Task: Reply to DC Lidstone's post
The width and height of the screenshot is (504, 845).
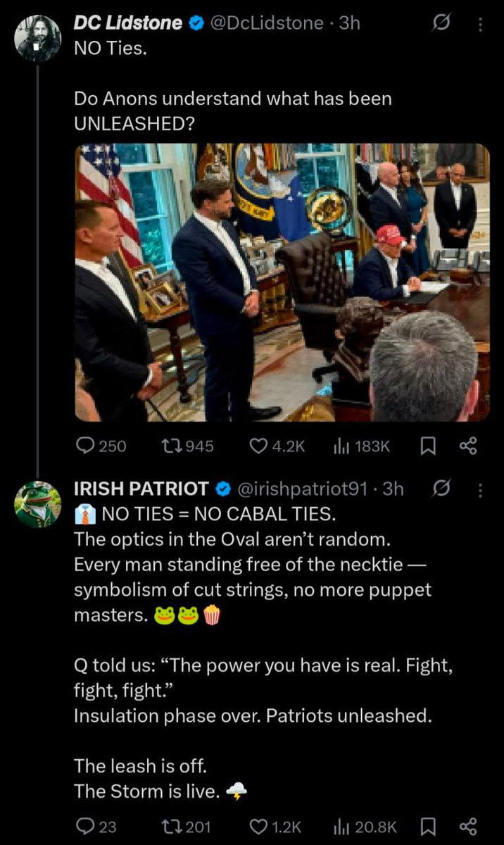Action: [86, 446]
